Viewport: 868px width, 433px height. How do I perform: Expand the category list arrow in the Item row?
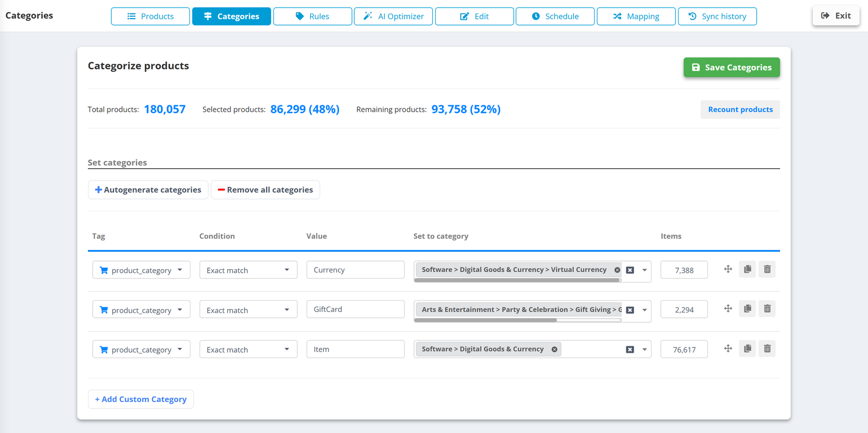[644, 349]
